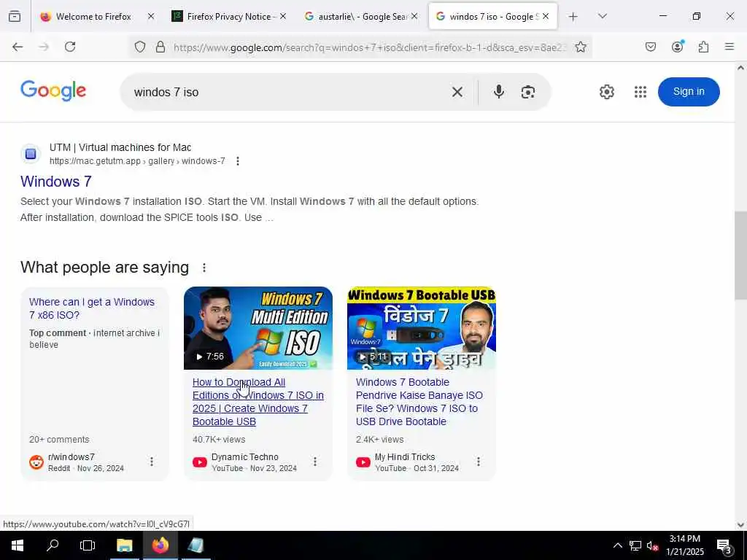Open options beside What people are saying
The width and height of the screenshot is (747, 560).
pyautogui.click(x=204, y=268)
